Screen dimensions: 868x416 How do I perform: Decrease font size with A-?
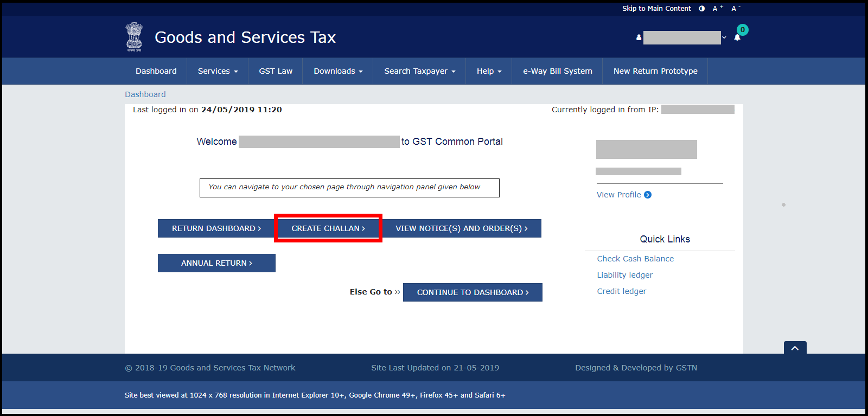(x=736, y=8)
